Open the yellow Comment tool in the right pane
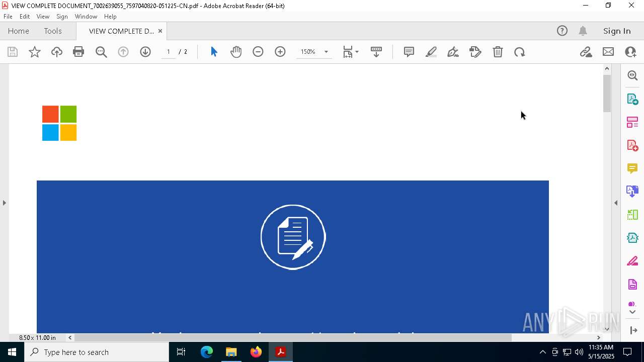 [632, 168]
